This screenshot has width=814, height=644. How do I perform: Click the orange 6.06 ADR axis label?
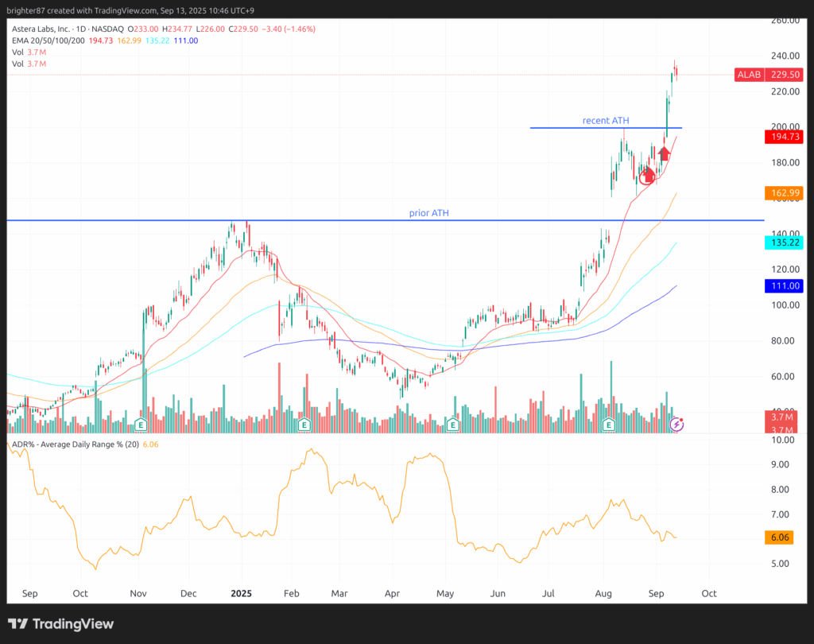[x=779, y=537]
